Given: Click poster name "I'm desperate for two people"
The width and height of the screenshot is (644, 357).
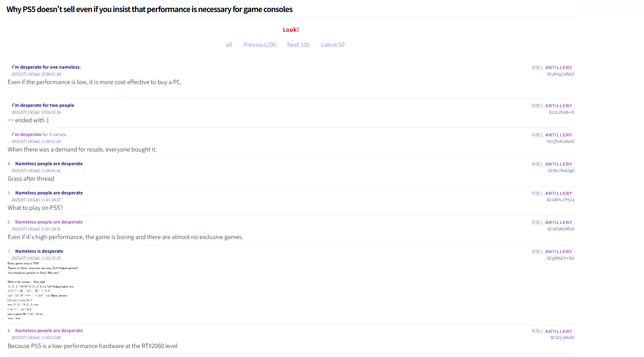Looking at the screenshot, I should pos(43,105).
